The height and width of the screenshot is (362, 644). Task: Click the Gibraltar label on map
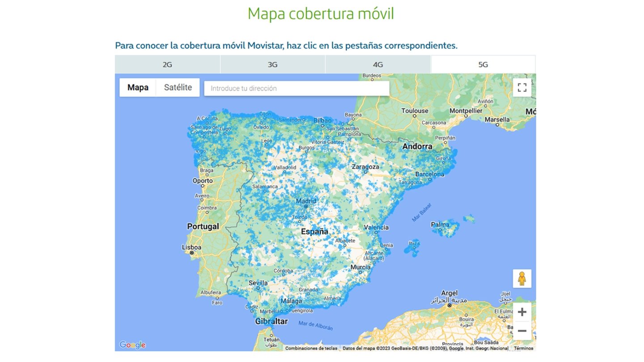(x=271, y=321)
